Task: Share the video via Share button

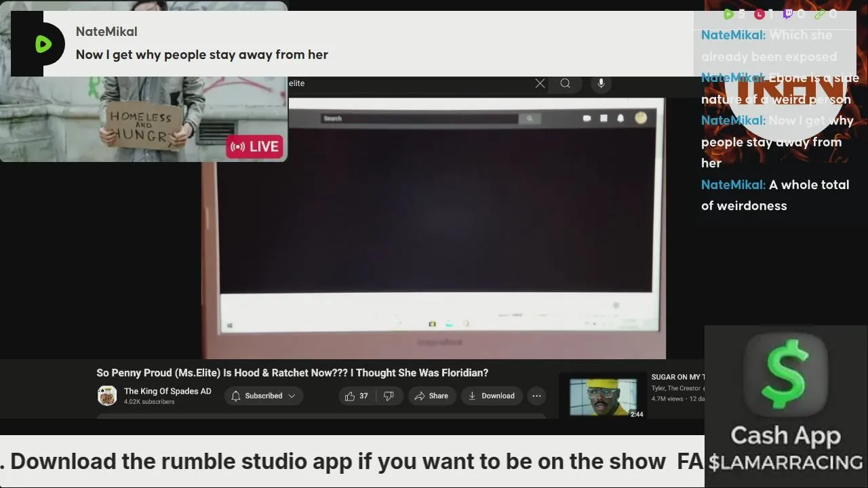Action: tap(431, 396)
